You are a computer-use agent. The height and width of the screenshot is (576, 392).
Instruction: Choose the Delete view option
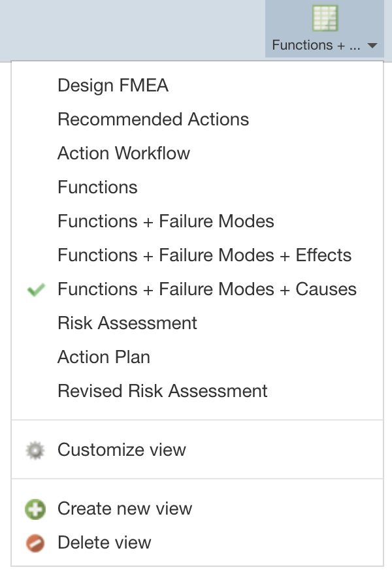(104, 542)
